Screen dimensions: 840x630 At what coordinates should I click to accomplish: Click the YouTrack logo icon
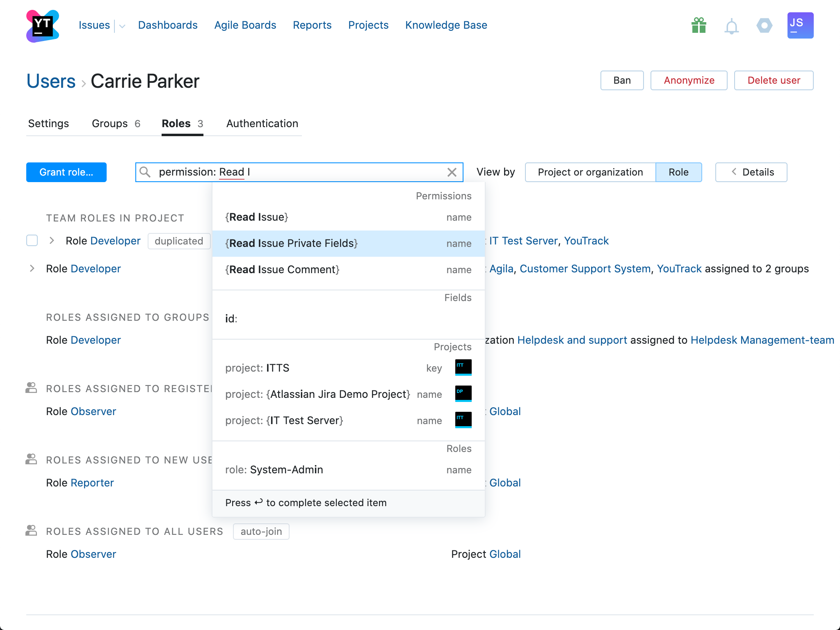pyautogui.click(x=42, y=26)
